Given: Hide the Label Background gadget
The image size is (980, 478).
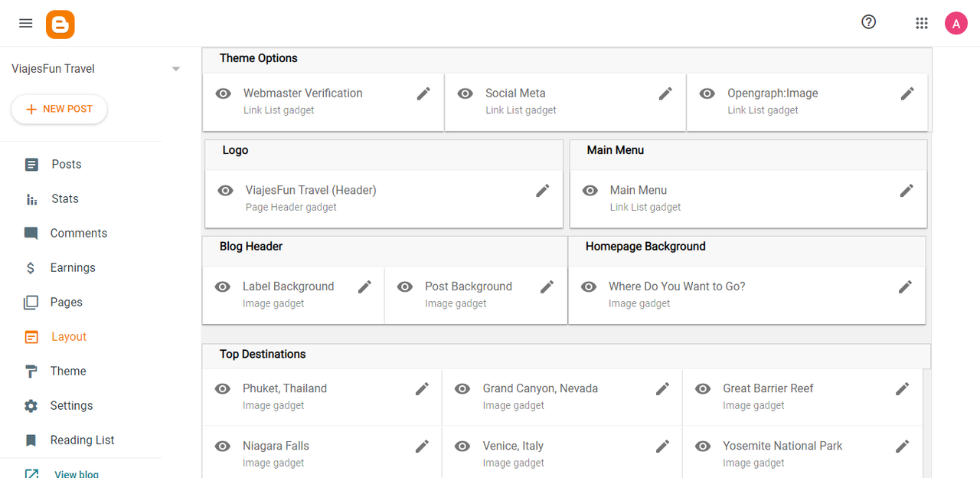Looking at the screenshot, I should (x=223, y=286).
